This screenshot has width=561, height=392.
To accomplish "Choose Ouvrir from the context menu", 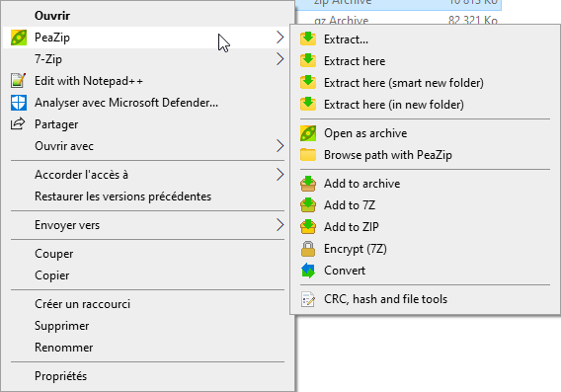I will (148, 16).
